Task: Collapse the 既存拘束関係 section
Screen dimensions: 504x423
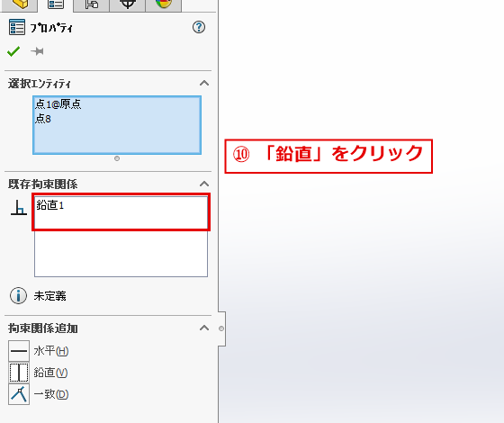Action: [204, 184]
